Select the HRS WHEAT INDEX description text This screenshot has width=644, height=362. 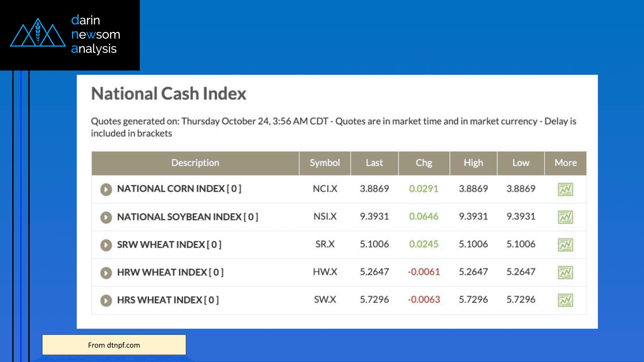click(x=168, y=300)
